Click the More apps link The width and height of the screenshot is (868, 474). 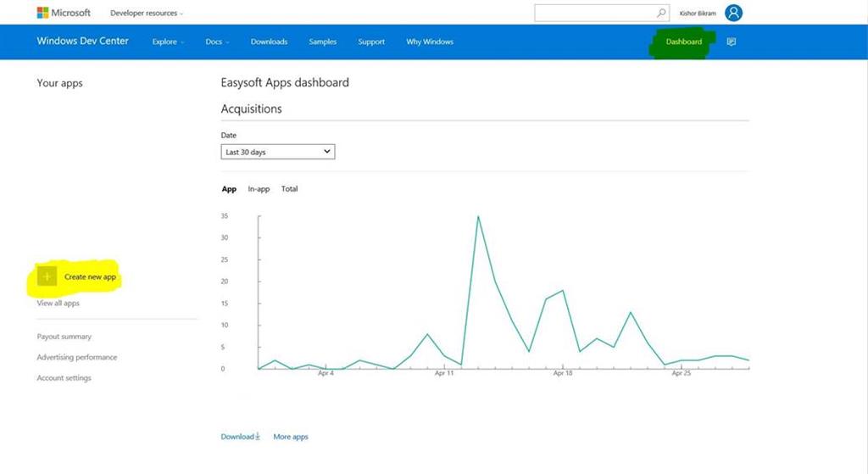(291, 437)
